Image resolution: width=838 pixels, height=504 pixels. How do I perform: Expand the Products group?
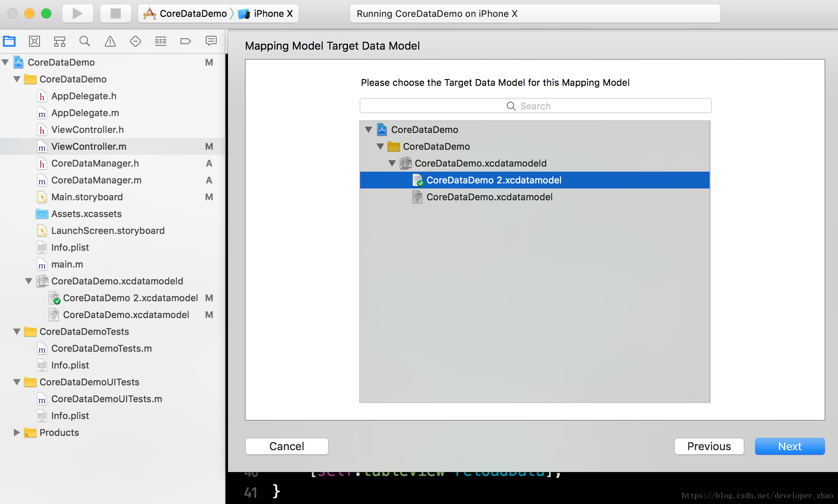(17, 432)
